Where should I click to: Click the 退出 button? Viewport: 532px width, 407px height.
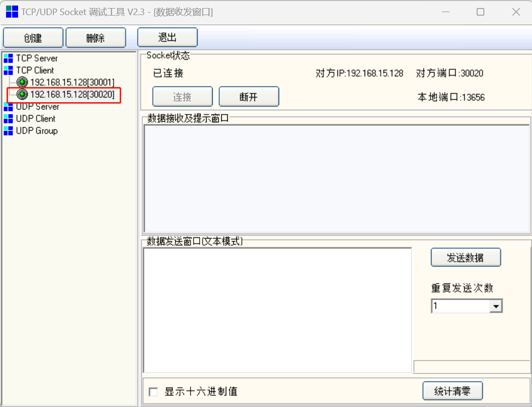(x=167, y=38)
